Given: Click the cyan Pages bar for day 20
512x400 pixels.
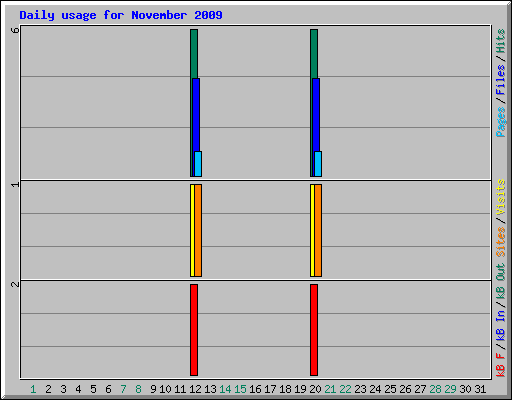Looking at the screenshot, I should coord(318,164).
